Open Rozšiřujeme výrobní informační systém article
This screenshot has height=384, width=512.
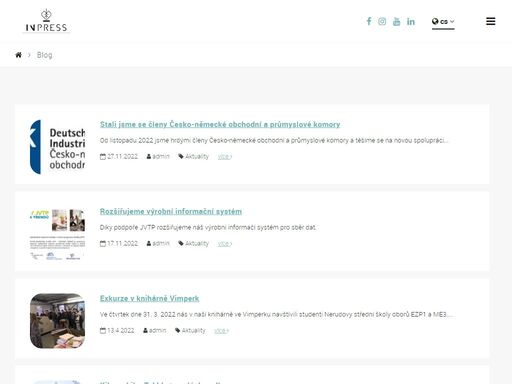(171, 211)
